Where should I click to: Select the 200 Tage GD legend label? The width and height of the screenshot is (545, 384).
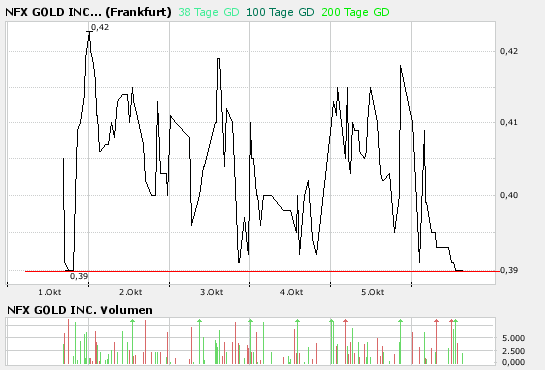coord(355,12)
